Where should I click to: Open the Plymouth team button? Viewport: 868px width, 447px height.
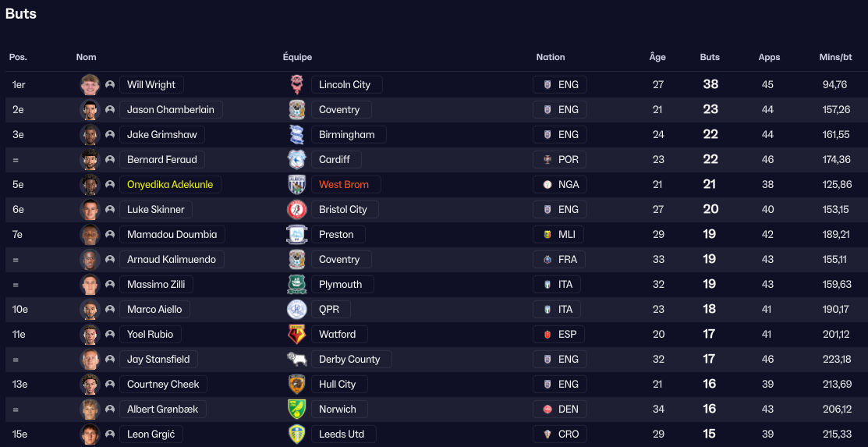click(x=342, y=284)
